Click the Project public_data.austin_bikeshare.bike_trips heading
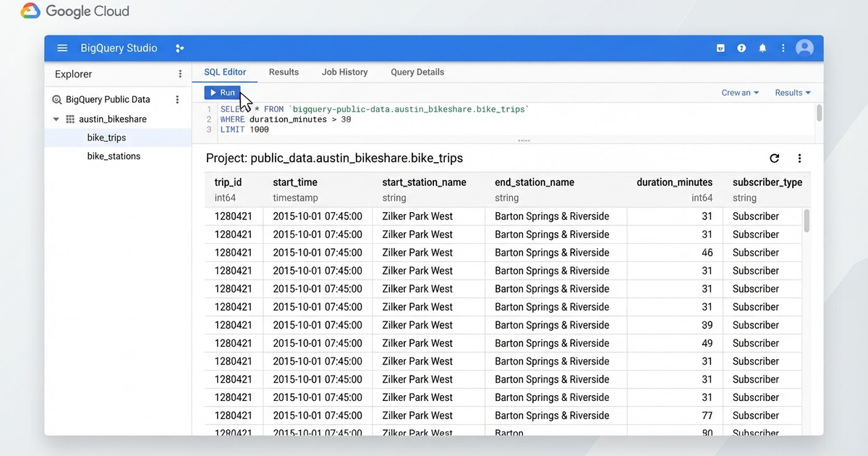The image size is (868, 456). pos(334,159)
